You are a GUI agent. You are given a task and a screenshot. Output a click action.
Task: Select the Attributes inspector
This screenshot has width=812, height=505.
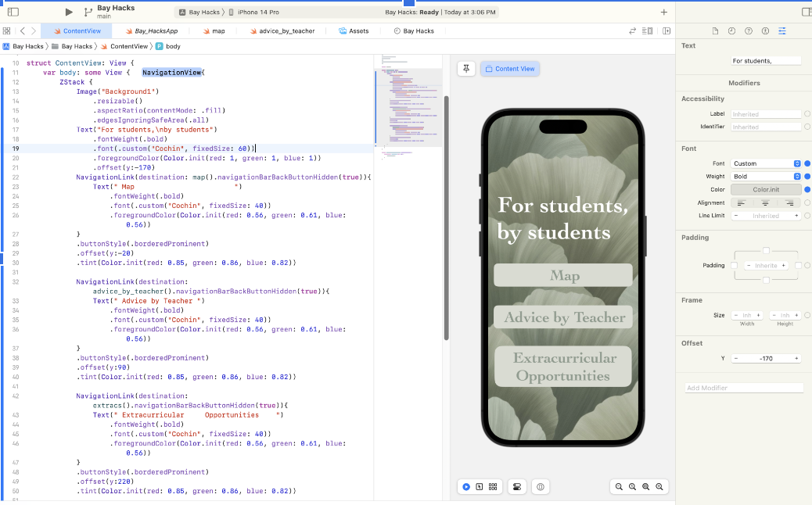click(x=782, y=31)
